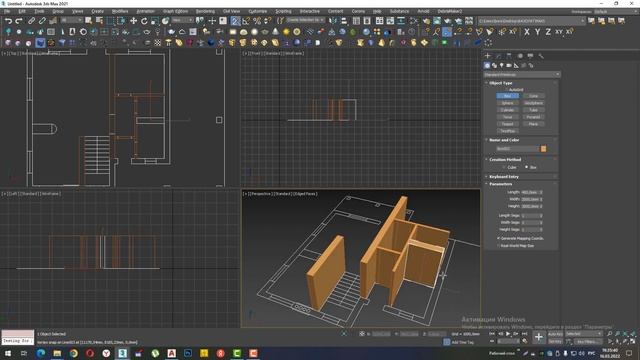Image resolution: width=640 pixels, height=360 pixels.
Task: Select the Geometry category icon
Action: (487, 65)
